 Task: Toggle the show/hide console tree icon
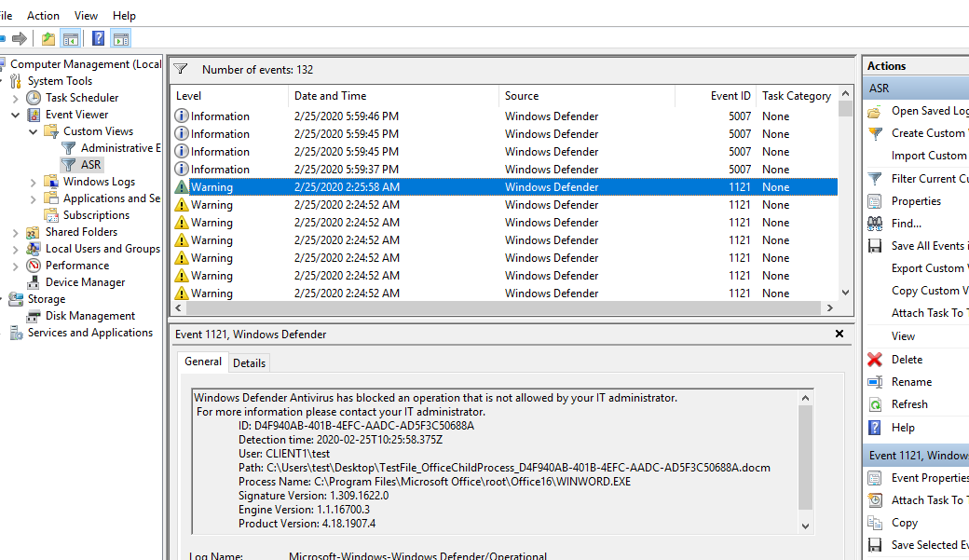coord(71,39)
